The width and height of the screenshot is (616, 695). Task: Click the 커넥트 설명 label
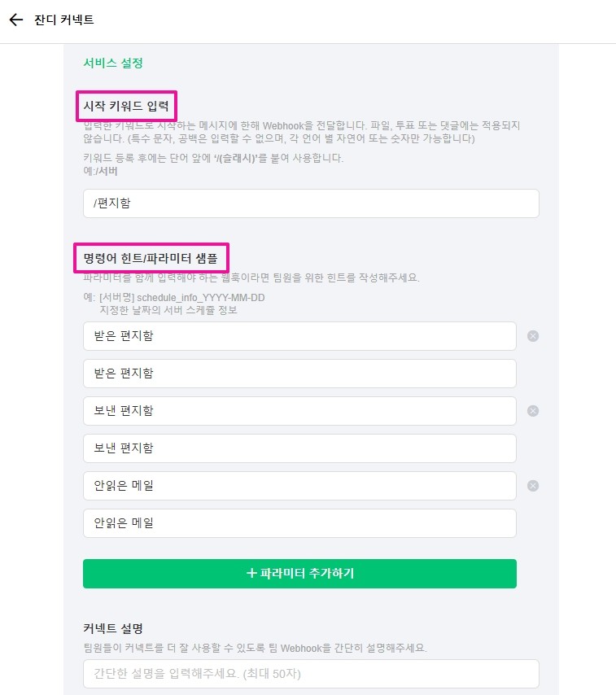click(x=113, y=628)
